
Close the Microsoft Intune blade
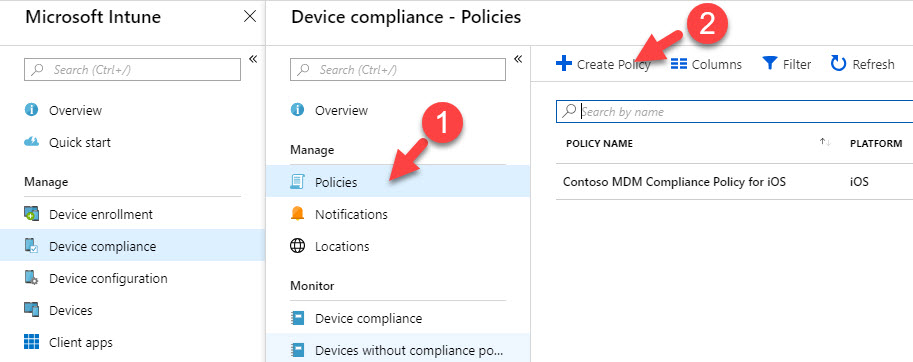(250, 16)
